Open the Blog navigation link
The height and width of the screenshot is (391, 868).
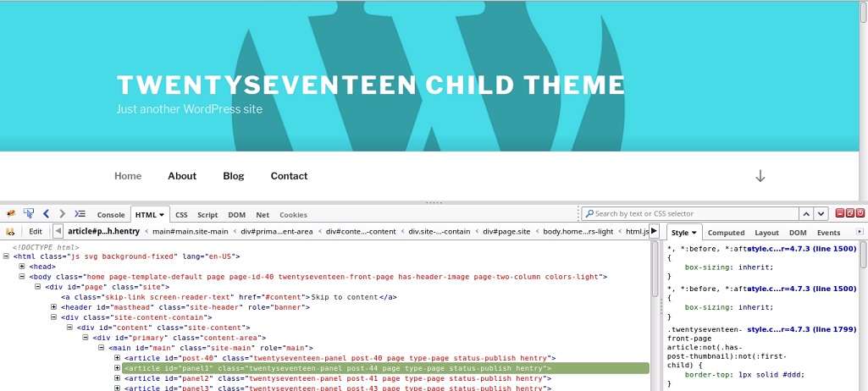click(x=234, y=176)
